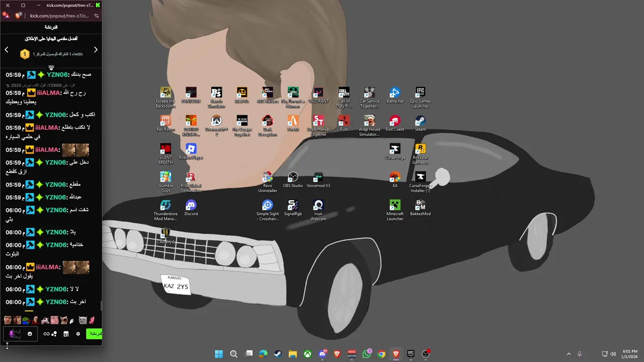644x362 pixels.
Task: Open File Explorer from taskbar
Action: click(x=293, y=354)
